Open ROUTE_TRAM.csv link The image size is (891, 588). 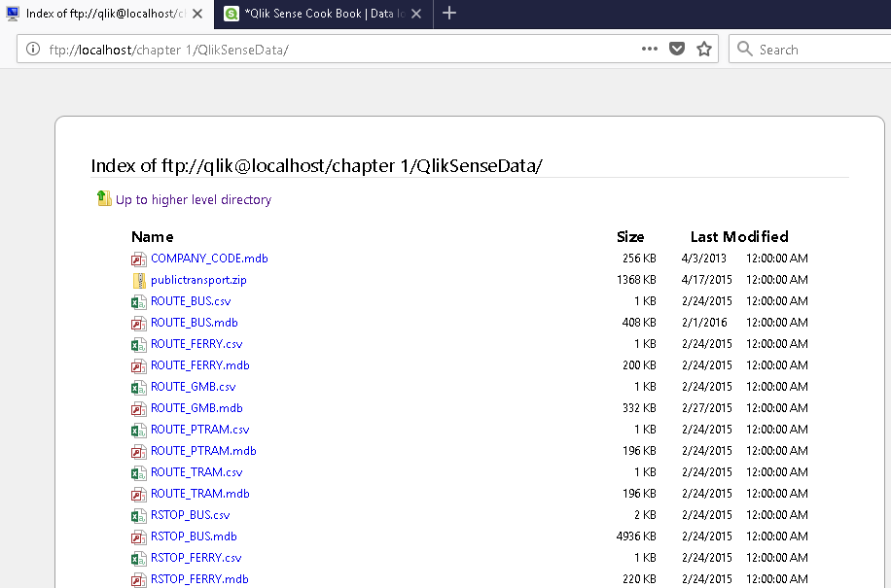coord(196,472)
